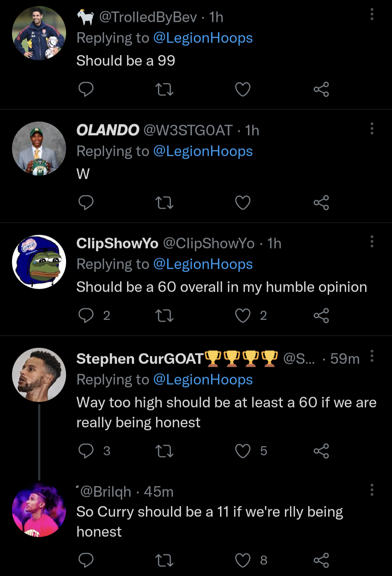Retweet OLANDO's "W" tweet
Image resolution: width=392 pixels, height=576 pixels.
(164, 203)
